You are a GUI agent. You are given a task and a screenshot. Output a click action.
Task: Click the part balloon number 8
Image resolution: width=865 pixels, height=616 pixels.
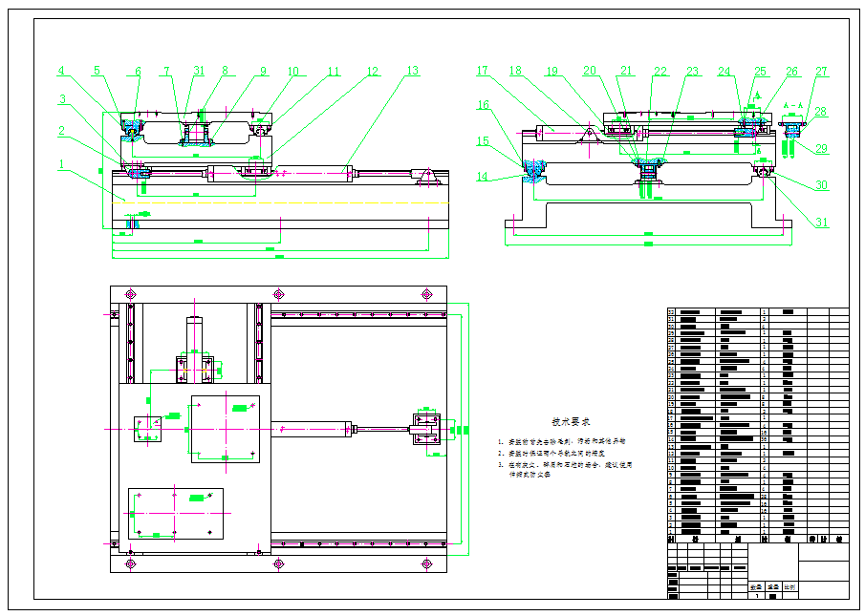(x=225, y=71)
